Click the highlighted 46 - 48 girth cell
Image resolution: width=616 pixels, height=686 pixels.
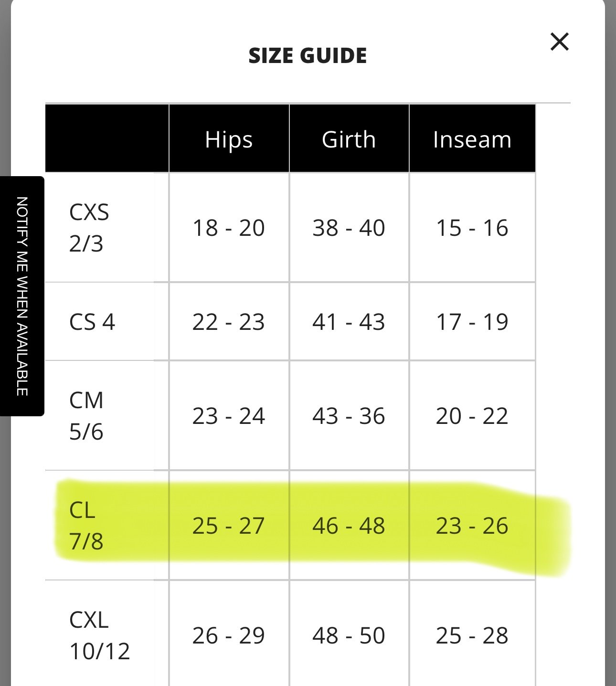(349, 526)
